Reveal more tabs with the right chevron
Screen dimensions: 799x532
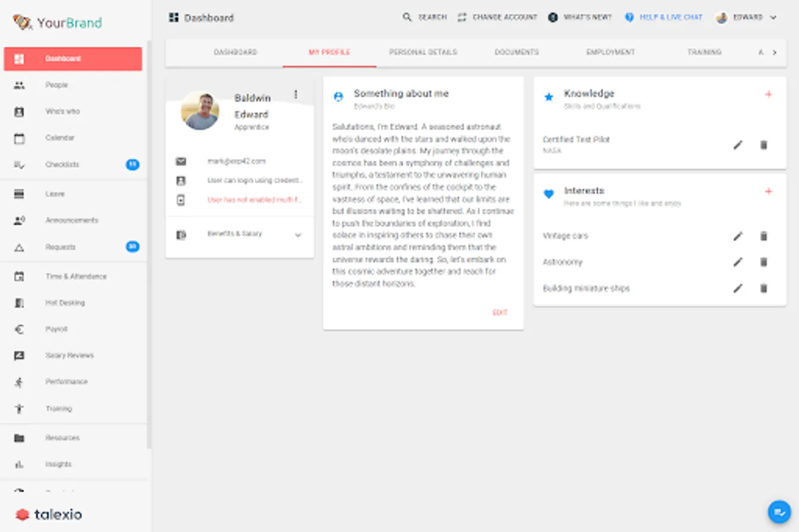(x=775, y=52)
